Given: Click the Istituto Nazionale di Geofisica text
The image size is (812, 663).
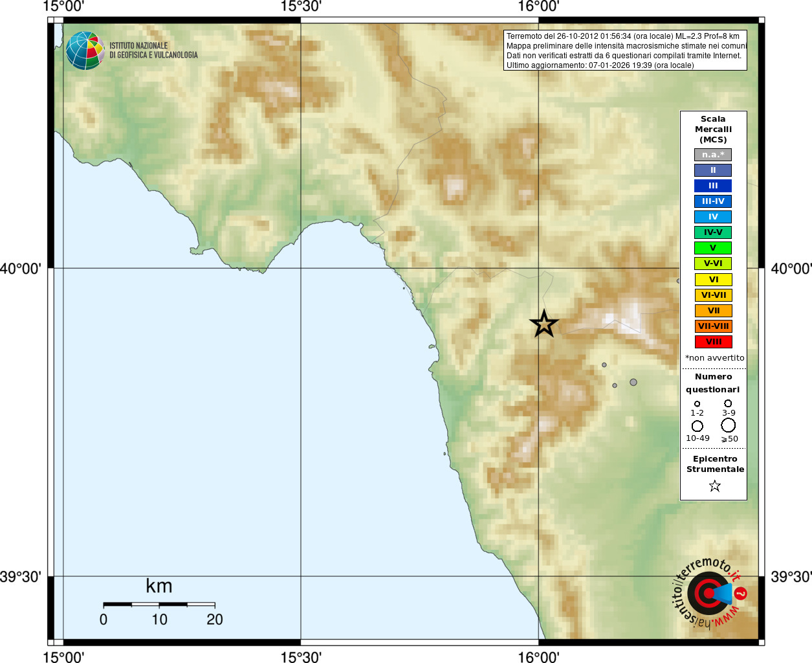Looking at the screenshot, I should point(153,51).
